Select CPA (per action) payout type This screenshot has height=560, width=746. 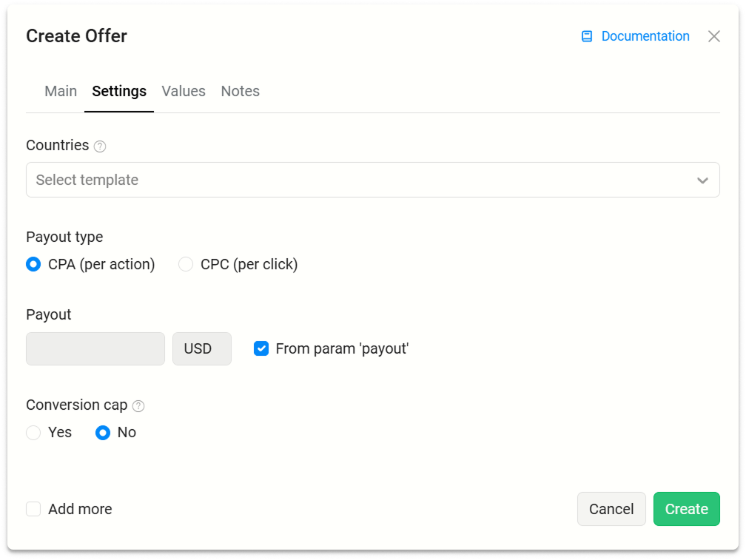click(x=33, y=264)
